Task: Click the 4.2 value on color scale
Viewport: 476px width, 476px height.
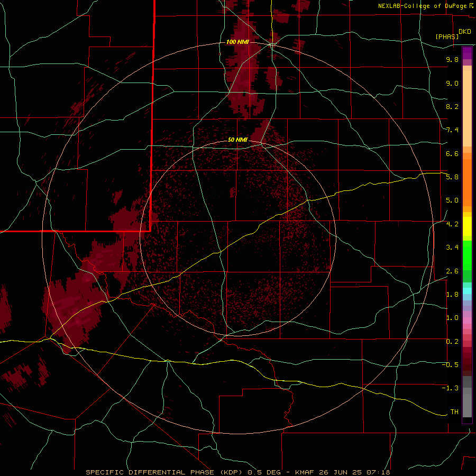Action: [x=452, y=224]
